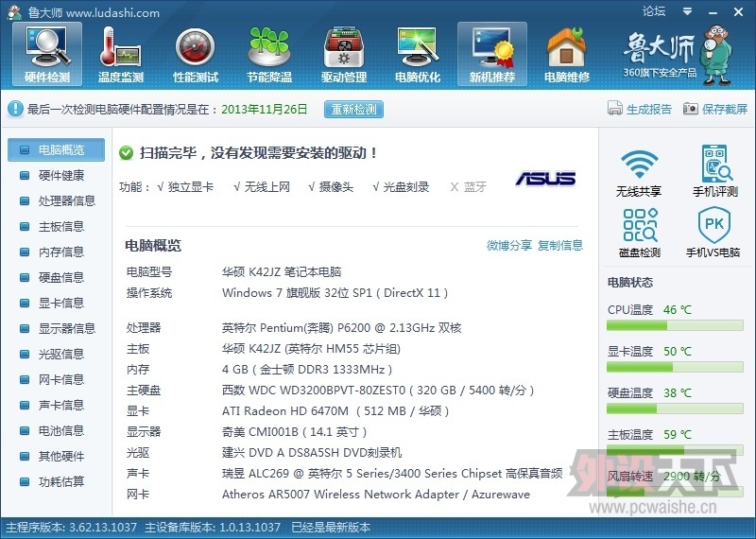Screen dimensions: 756x539
Task: Click the √ 光盘刻录 feature label
Action: pos(401,187)
